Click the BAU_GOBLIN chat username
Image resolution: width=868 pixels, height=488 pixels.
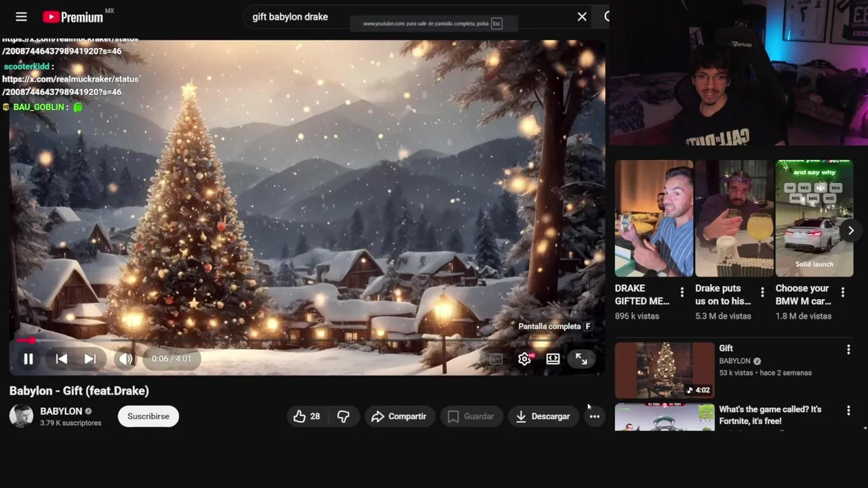(x=39, y=107)
